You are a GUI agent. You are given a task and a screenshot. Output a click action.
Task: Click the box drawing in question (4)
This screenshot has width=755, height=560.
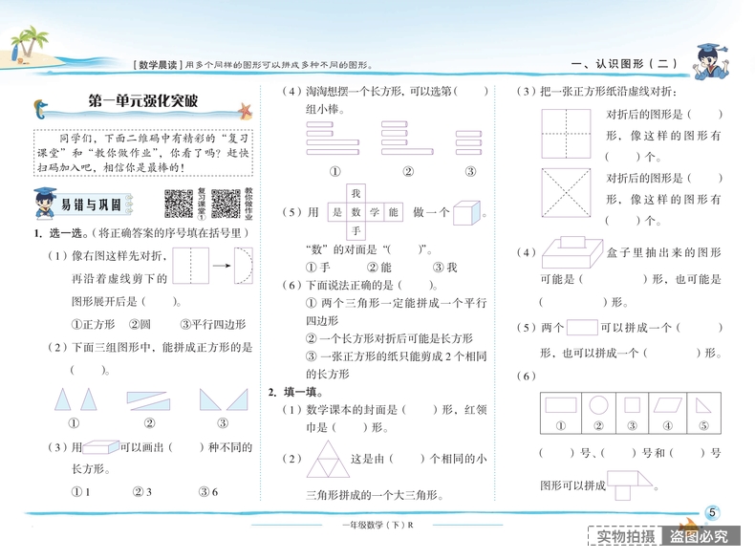pyautogui.click(x=572, y=252)
